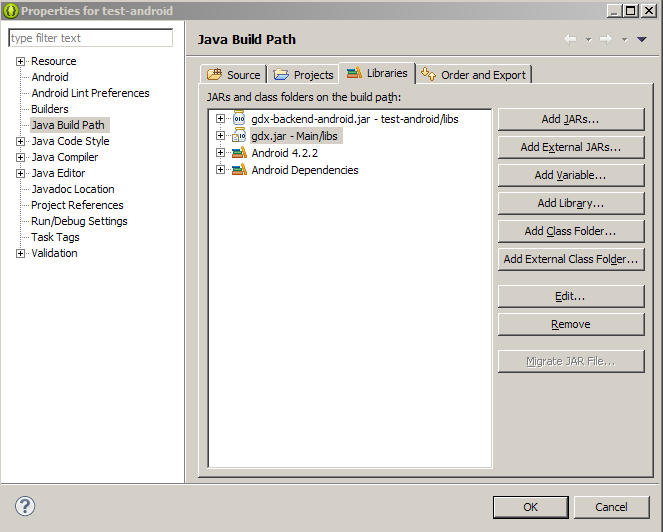Expand the Java Code Style node
Image resolution: width=663 pixels, height=532 pixels.
pyautogui.click(x=20, y=141)
